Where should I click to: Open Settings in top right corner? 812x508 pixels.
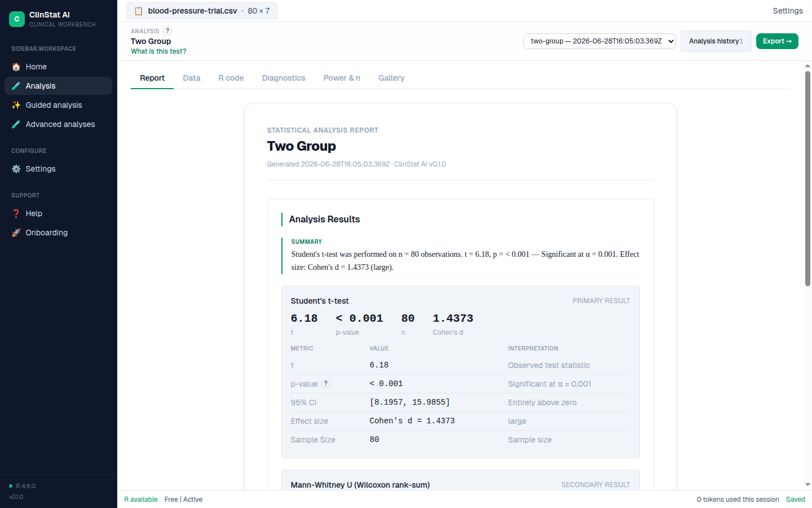788,11
